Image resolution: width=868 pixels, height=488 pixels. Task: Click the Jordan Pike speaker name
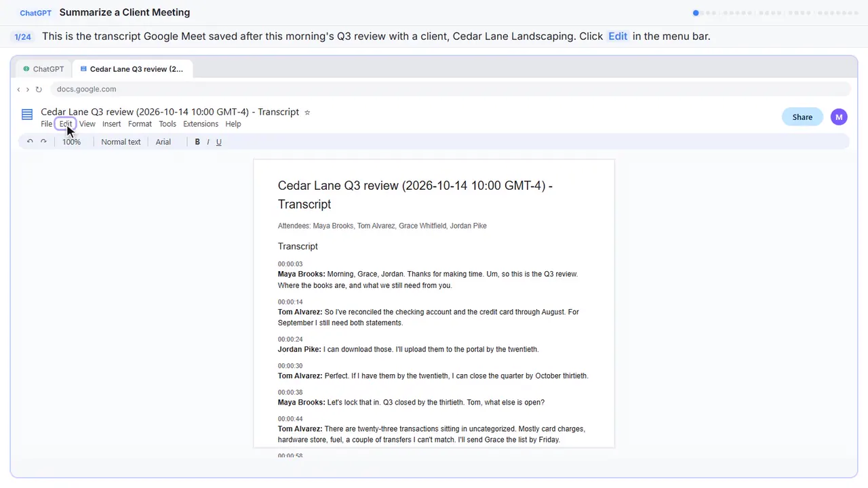300,350
